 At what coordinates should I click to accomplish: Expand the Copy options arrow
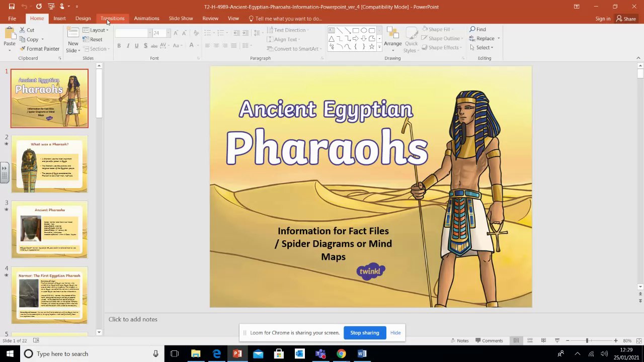click(x=42, y=40)
